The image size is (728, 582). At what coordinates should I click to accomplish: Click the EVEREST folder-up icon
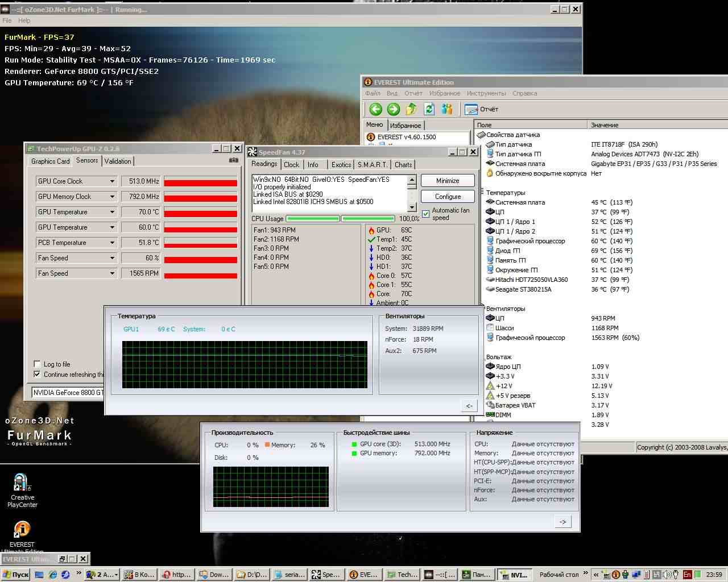411,109
